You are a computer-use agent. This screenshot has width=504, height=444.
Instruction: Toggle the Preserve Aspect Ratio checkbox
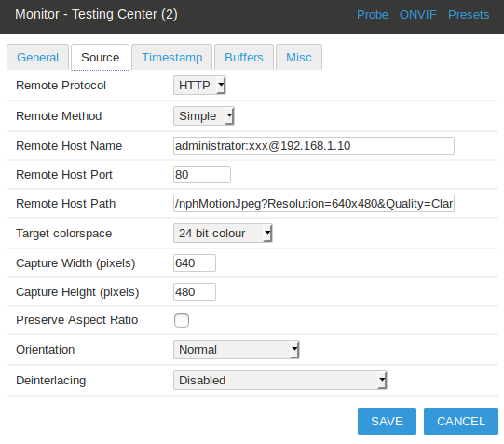[x=182, y=320]
